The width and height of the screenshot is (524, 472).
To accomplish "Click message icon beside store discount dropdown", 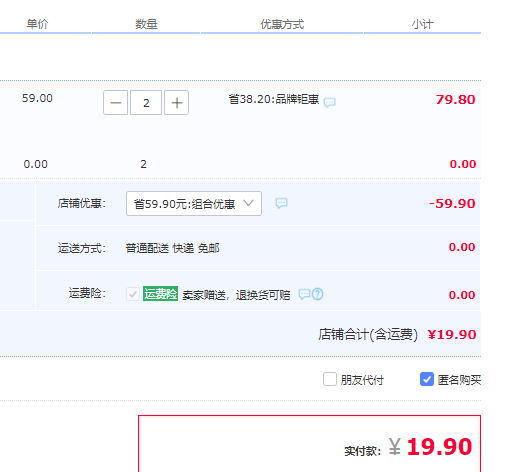I will pyautogui.click(x=281, y=203).
